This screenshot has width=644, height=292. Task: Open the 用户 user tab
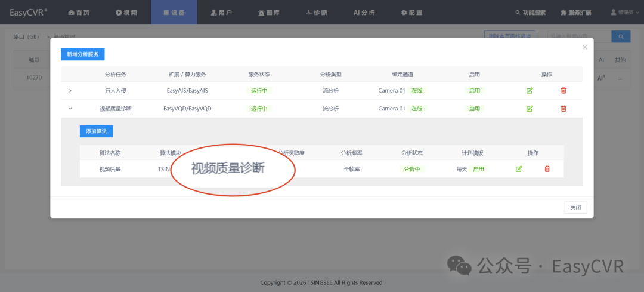(x=221, y=13)
